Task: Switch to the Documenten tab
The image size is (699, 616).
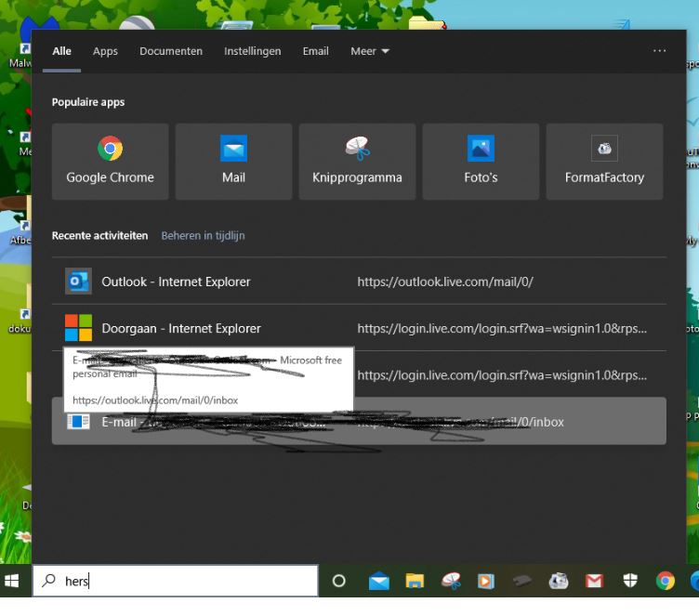Action: [x=171, y=51]
